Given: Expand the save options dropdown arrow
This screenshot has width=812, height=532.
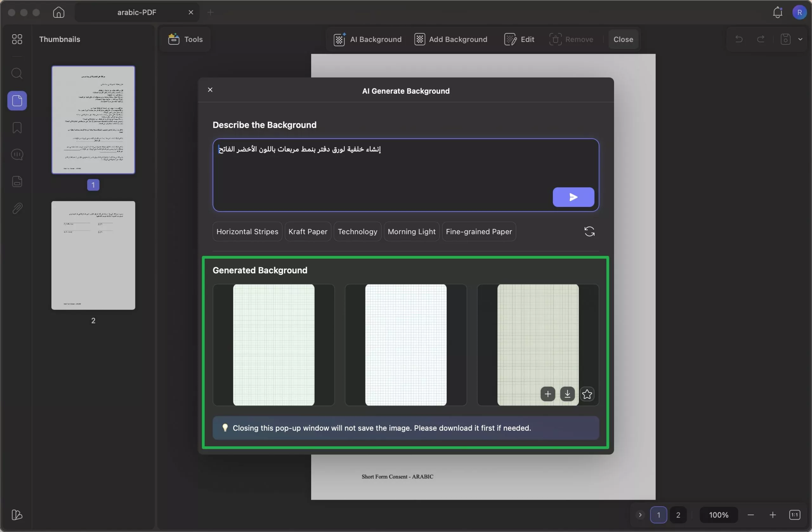Looking at the screenshot, I should tap(800, 39).
